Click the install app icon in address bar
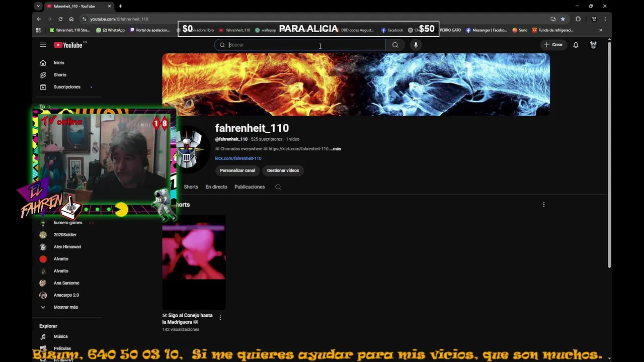 553,19
